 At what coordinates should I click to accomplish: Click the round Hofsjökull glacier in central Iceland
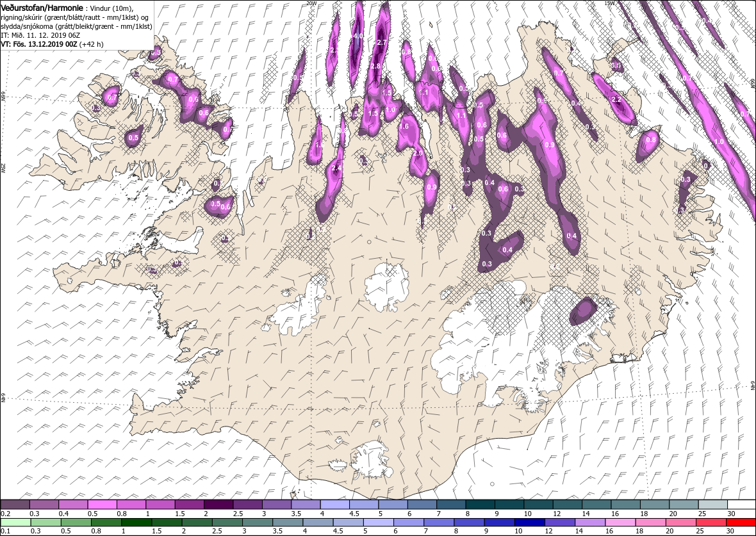click(x=387, y=288)
